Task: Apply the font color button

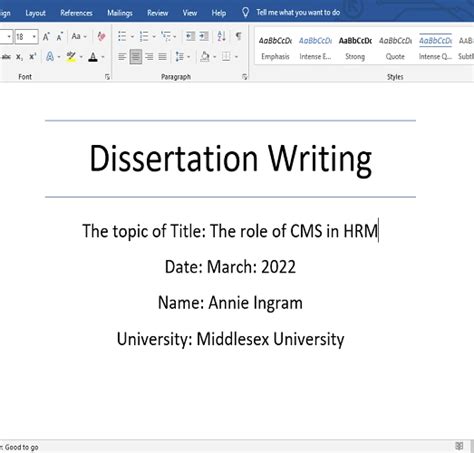Action: (x=93, y=57)
